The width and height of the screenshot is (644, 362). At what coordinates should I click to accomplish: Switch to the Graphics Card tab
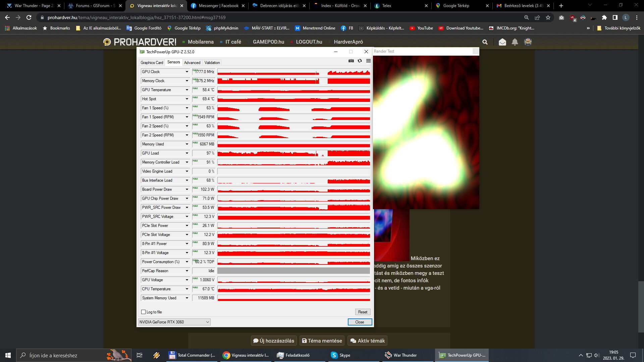tap(152, 63)
